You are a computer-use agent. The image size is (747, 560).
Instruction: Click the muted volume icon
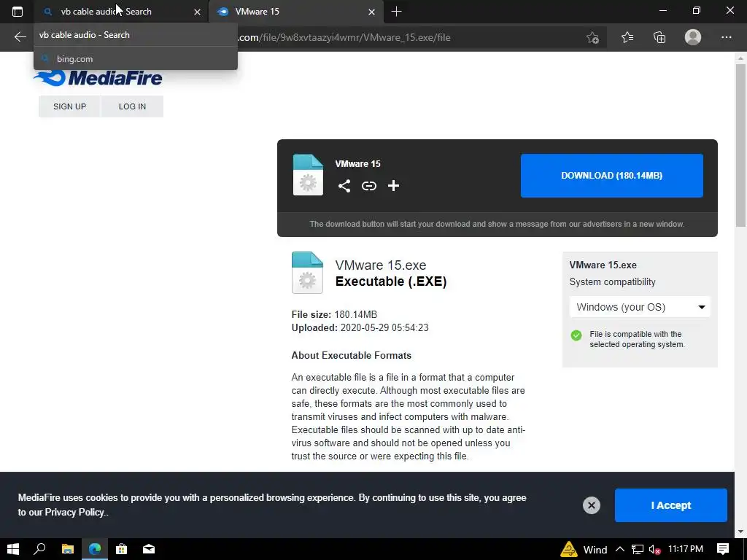point(655,549)
